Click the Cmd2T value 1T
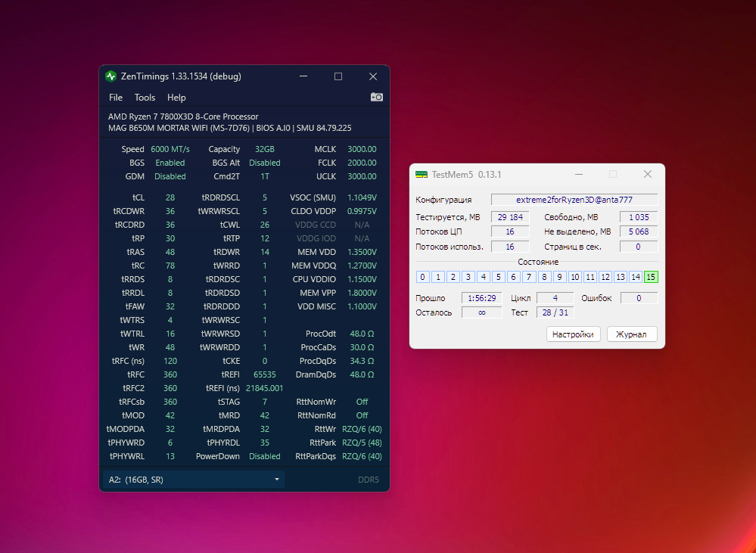Image resolution: width=756 pixels, height=553 pixels. (x=265, y=176)
